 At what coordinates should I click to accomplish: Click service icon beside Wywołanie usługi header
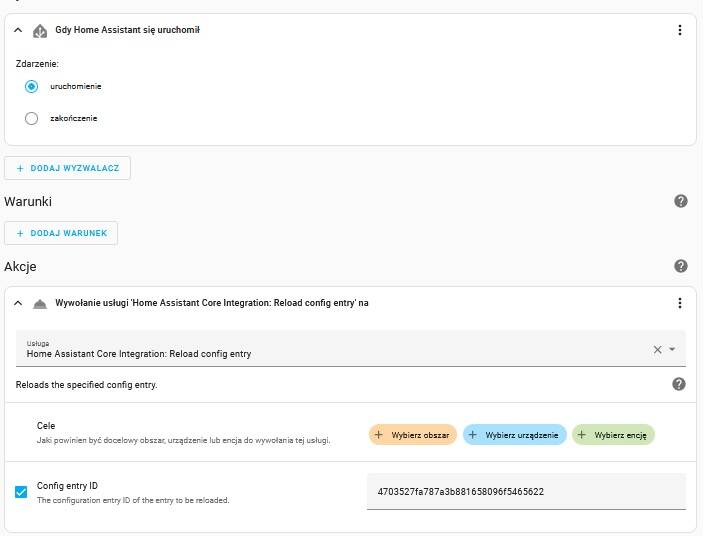pyautogui.click(x=40, y=304)
